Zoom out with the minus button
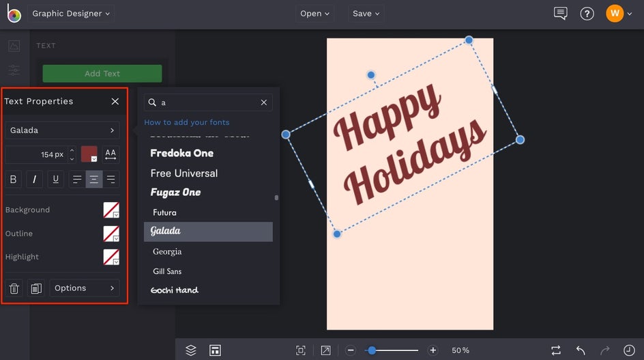The image size is (644, 360). coord(351,350)
